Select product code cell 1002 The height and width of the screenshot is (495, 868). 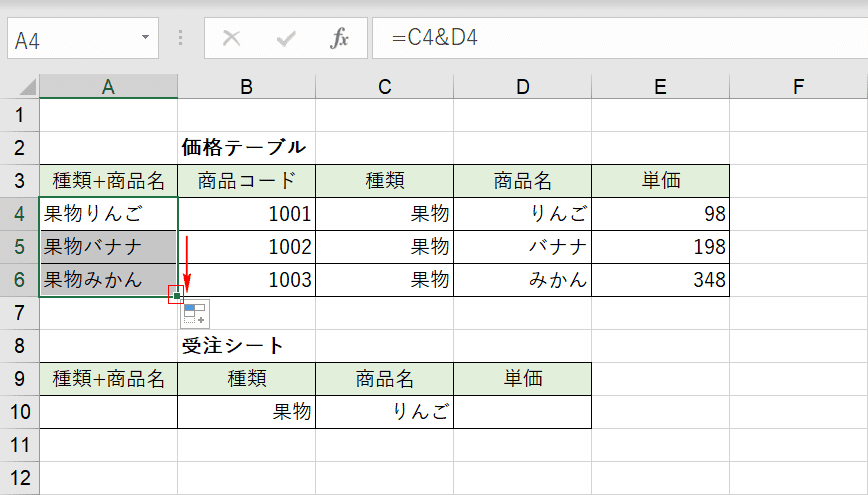click(x=246, y=247)
